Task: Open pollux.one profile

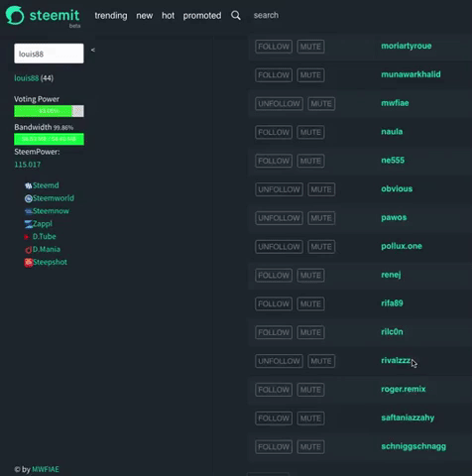Action: coord(402,246)
